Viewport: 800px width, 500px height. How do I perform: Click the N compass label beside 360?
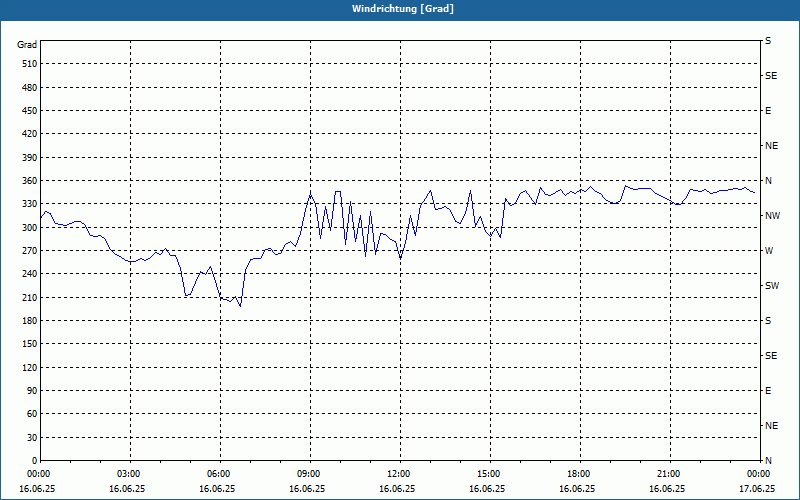(768, 181)
